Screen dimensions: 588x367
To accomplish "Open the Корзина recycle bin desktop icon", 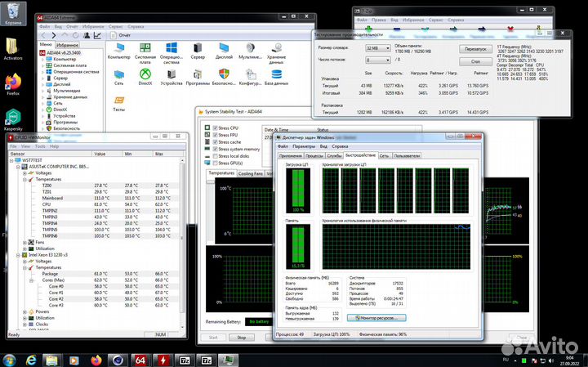I will pyautogui.click(x=13, y=14).
